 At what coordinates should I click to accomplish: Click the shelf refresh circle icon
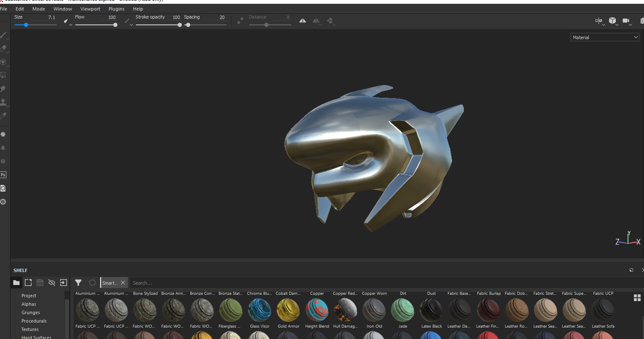click(92, 283)
